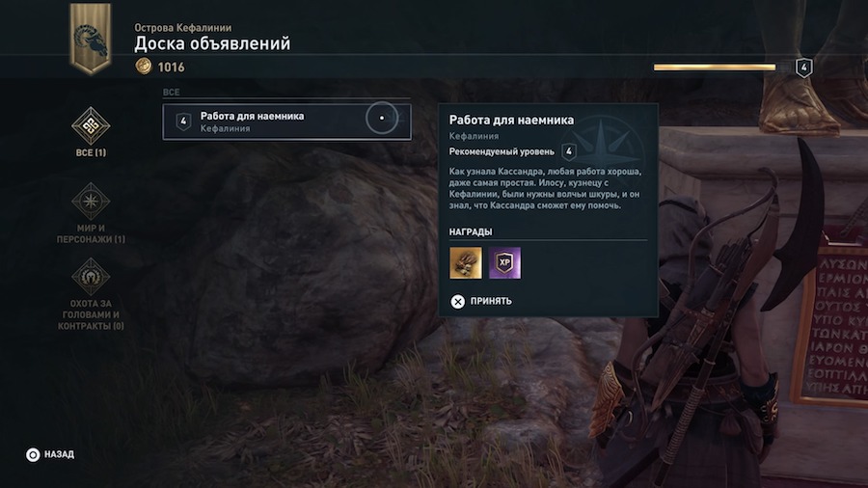Click the X icon next to ПРИНЯТЬ

(x=458, y=302)
